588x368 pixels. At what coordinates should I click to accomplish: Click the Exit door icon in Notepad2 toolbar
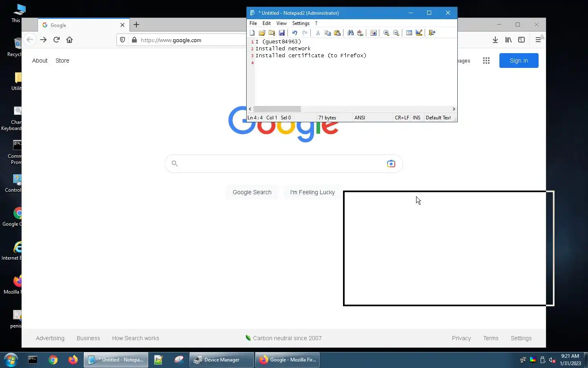pyautogui.click(x=432, y=33)
